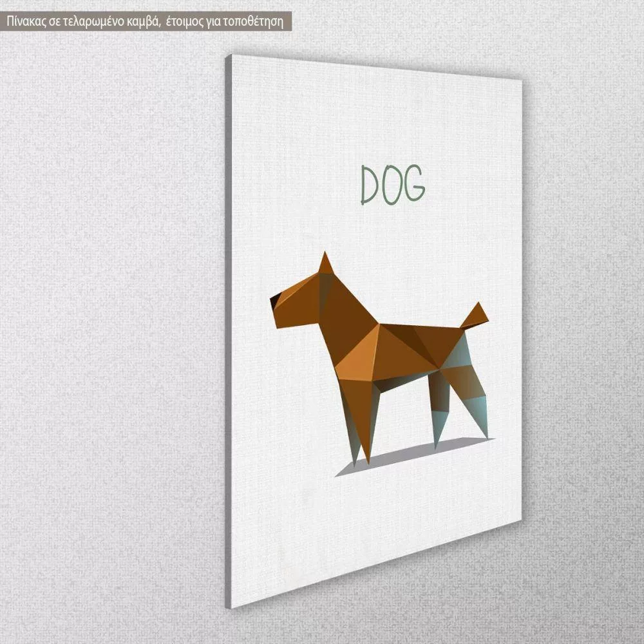Click the green "DOG" title text
This screenshot has height=644, width=644.
tap(392, 185)
